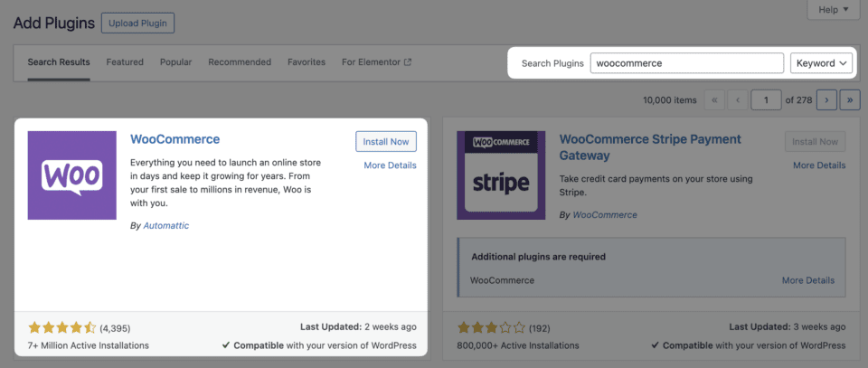Click the first page pagination arrow
This screenshot has height=368, width=868.
(x=715, y=99)
